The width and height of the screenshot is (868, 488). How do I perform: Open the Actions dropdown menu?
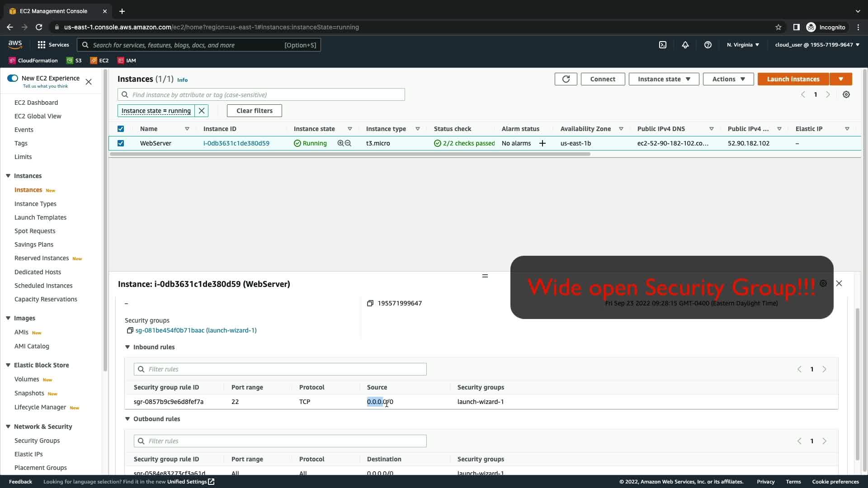[728, 79]
